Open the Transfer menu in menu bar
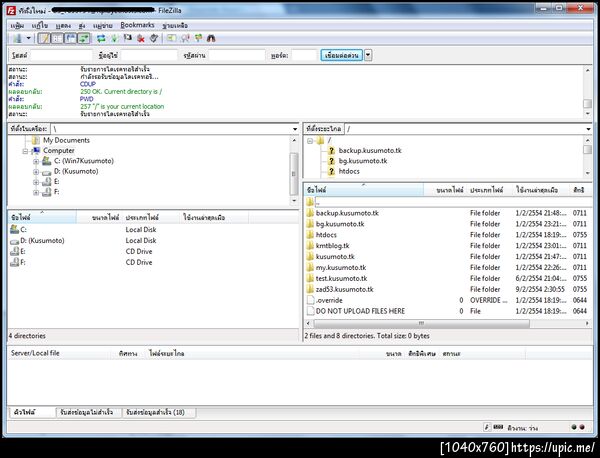Image resolution: width=600 pixels, height=458 pixels. 82,26
